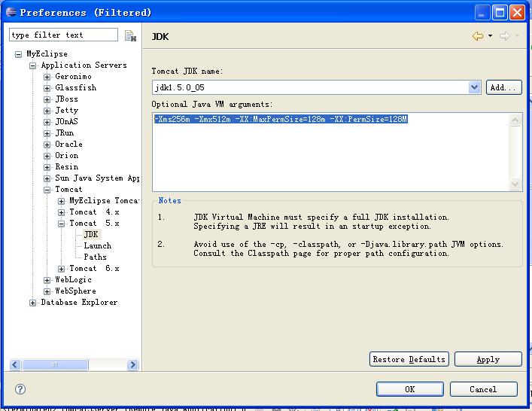Image resolution: width=532 pixels, height=411 pixels.
Task: Select the JDK tree item
Action: tap(91, 234)
